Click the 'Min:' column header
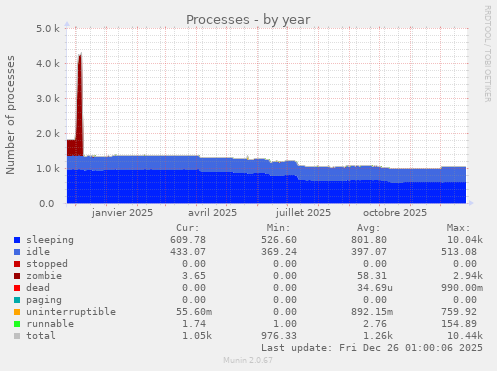497x371 pixels. [278, 228]
